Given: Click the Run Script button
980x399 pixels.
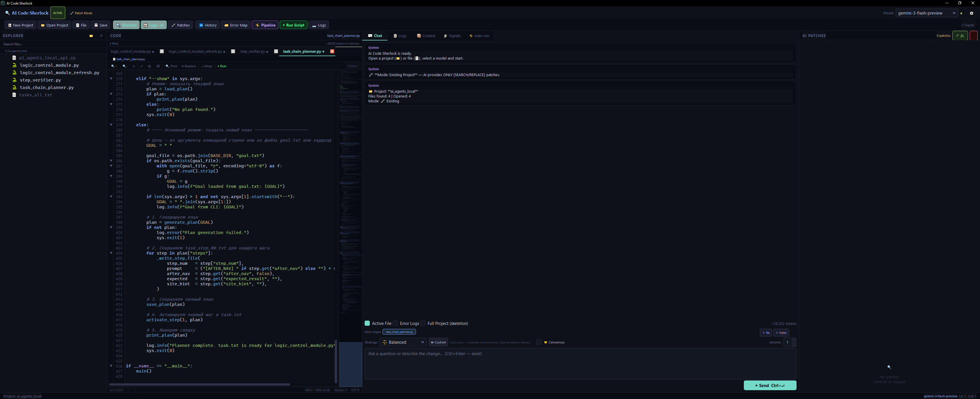Looking at the screenshot, I should [x=293, y=25].
